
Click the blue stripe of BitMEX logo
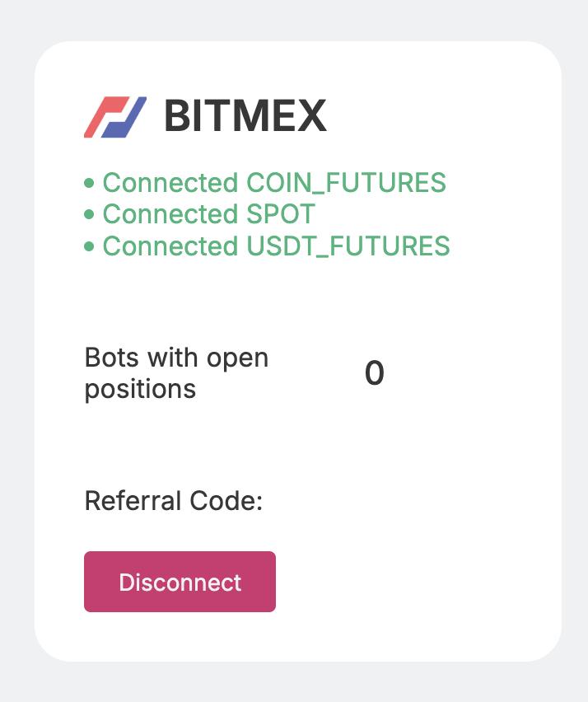coord(132,116)
